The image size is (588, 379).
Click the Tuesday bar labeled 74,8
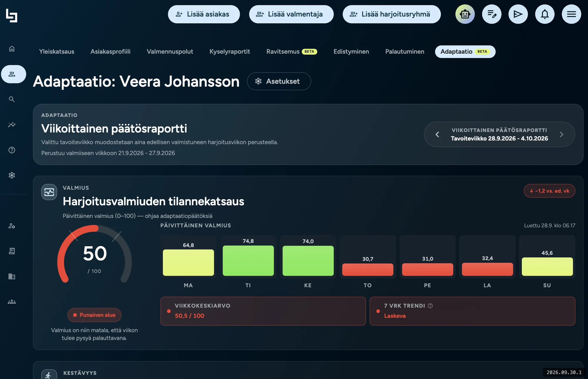pos(248,261)
